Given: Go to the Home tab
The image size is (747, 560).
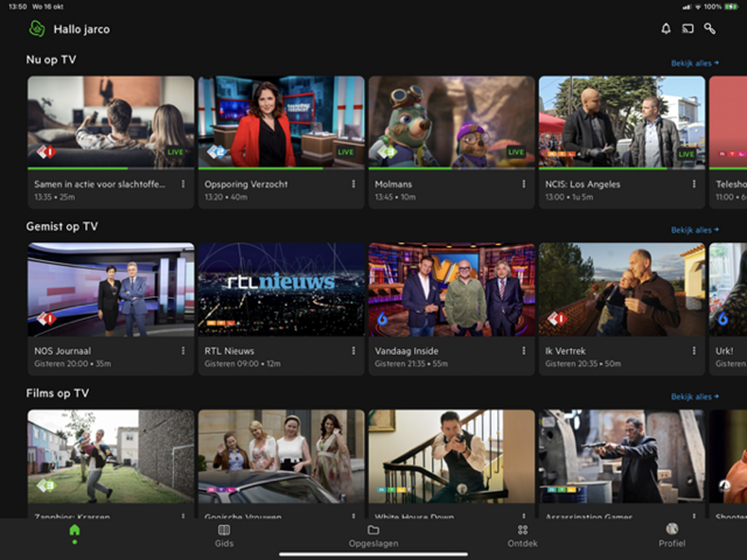Looking at the screenshot, I should (x=75, y=533).
